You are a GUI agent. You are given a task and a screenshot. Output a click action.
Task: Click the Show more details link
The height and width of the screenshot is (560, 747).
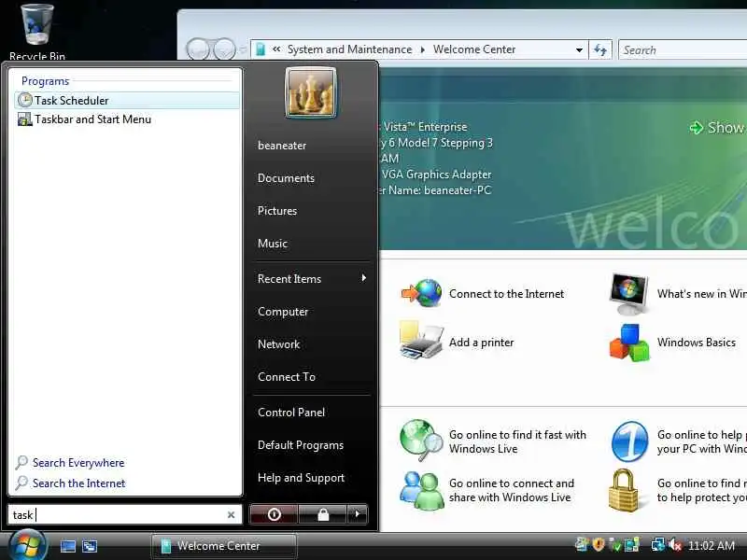717,127
